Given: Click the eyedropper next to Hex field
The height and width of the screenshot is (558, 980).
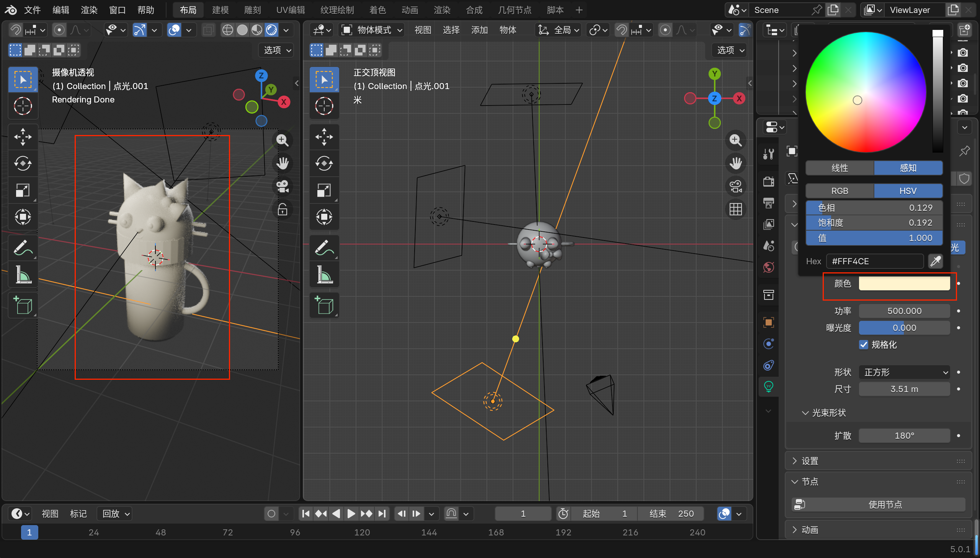Looking at the screenshot, I should (x=936, y=261).
